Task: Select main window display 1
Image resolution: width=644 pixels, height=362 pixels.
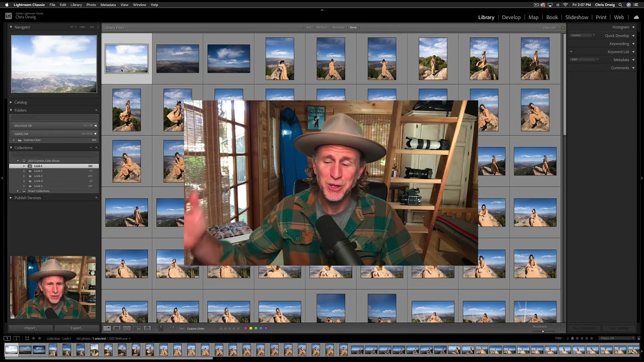Action: (7, 338)
